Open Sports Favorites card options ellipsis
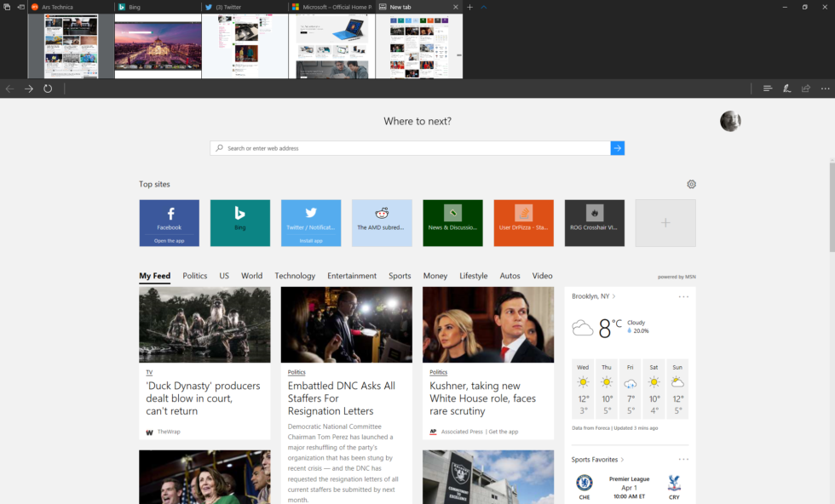Viewport: 835px width, 504px height. pyautogui.click(x=682, y=459)
